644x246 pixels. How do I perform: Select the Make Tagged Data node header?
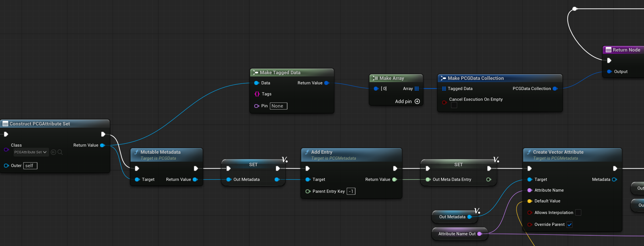tap(291, 72)
